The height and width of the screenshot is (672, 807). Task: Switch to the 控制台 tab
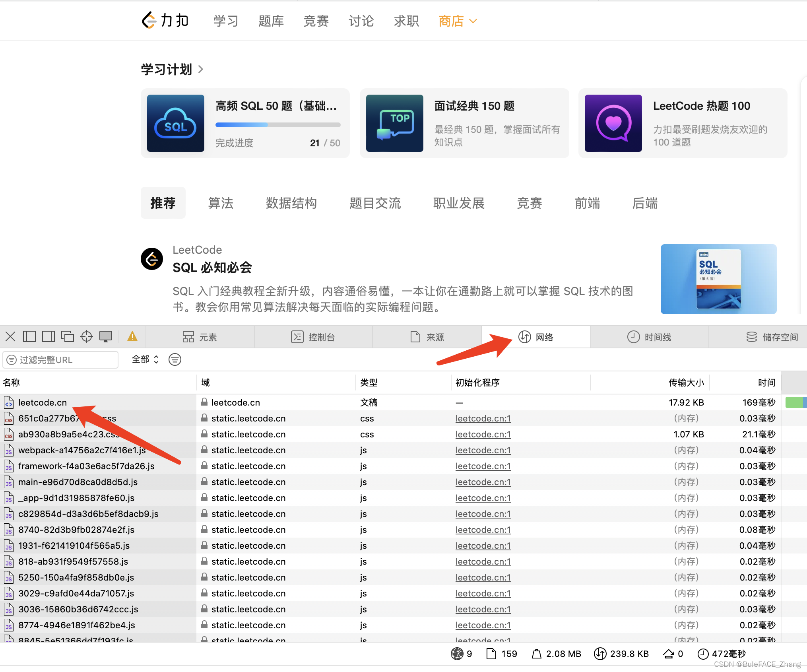click(x=313, y=337)
